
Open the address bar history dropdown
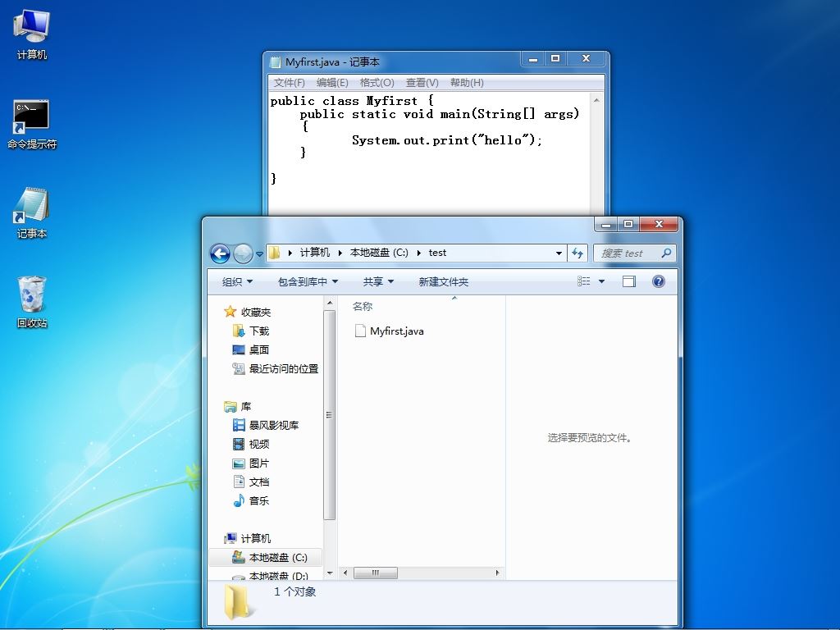click(559, 253)
